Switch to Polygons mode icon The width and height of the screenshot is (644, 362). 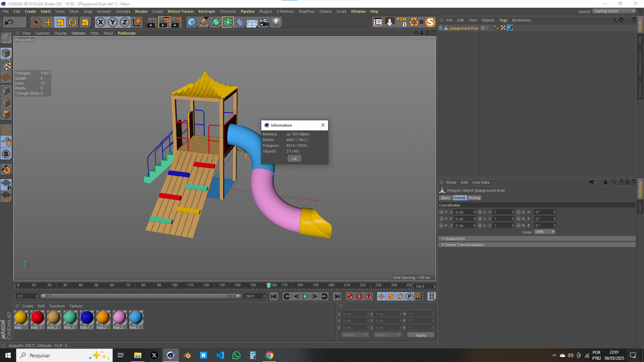click(x=6, y=114)
